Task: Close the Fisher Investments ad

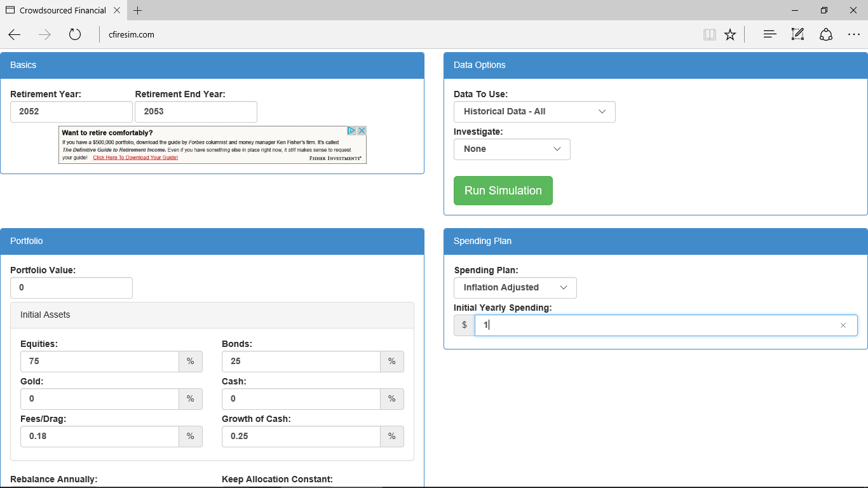Action: tap(362, 131)
